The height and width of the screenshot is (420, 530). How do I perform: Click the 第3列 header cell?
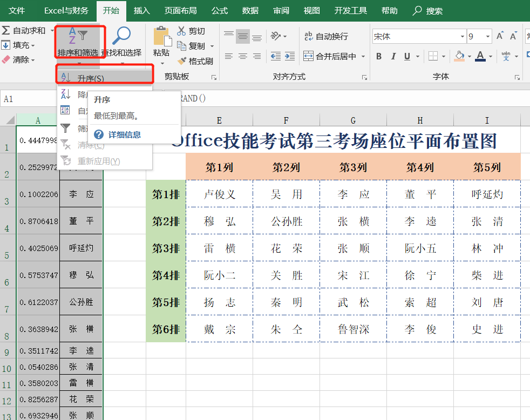point(353,167)
